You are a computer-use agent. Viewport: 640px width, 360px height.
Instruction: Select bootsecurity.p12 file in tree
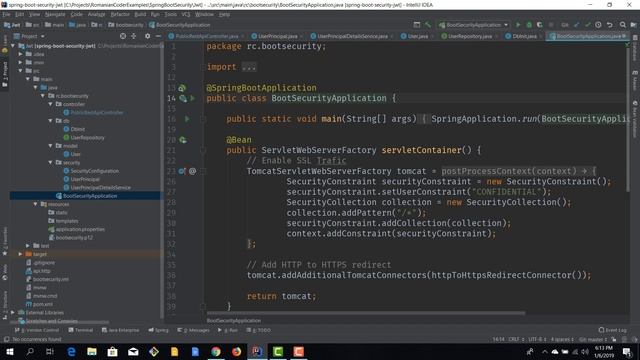pyautogui.click(x=71, y=237)
